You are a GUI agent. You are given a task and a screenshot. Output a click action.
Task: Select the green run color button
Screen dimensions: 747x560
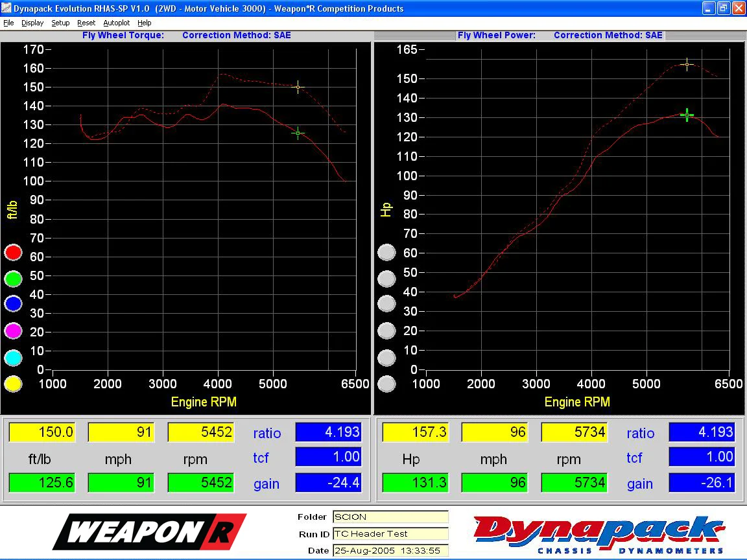point(13,279)
